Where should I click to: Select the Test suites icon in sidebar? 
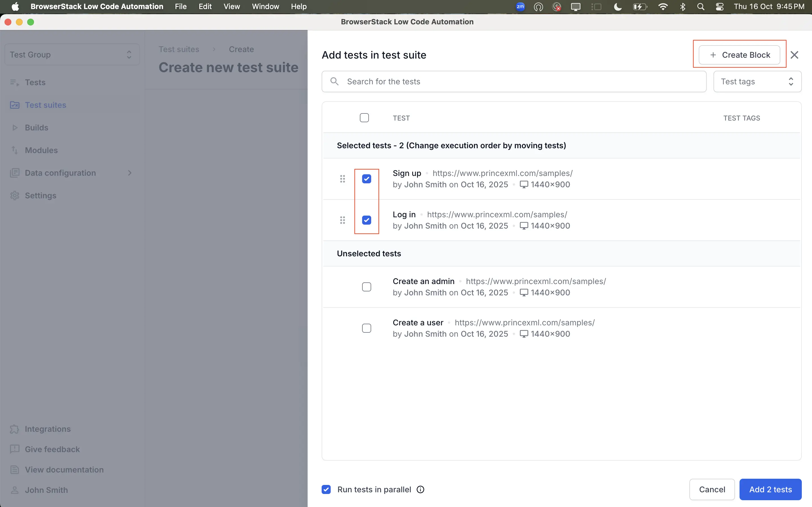[14, 105]
